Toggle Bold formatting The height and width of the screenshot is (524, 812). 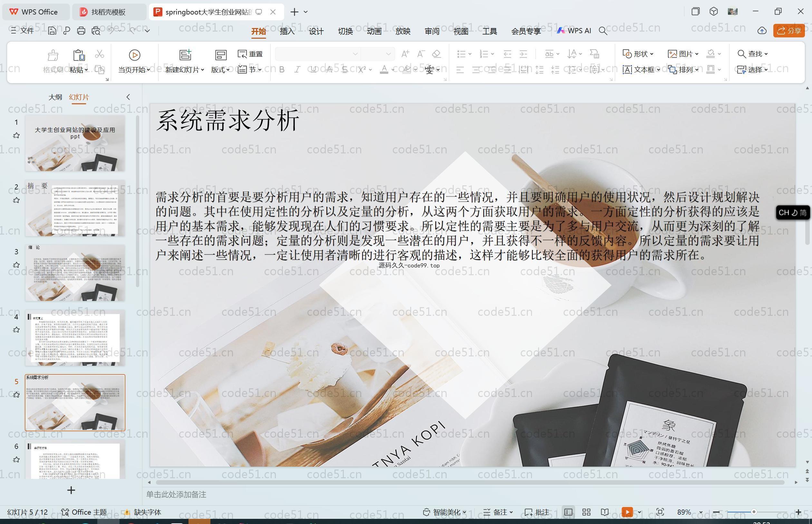(282, 70)
